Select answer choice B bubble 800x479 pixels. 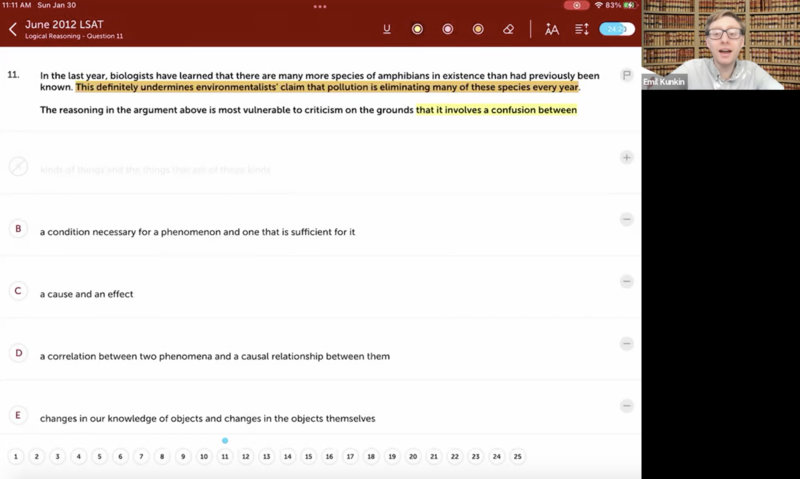click(18, 229)
